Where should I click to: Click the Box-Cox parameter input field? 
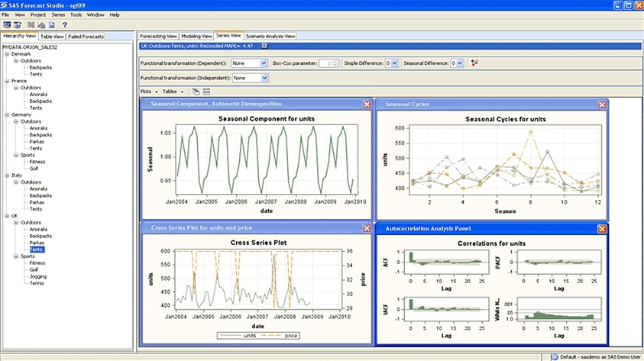click(x=325, y=63)
